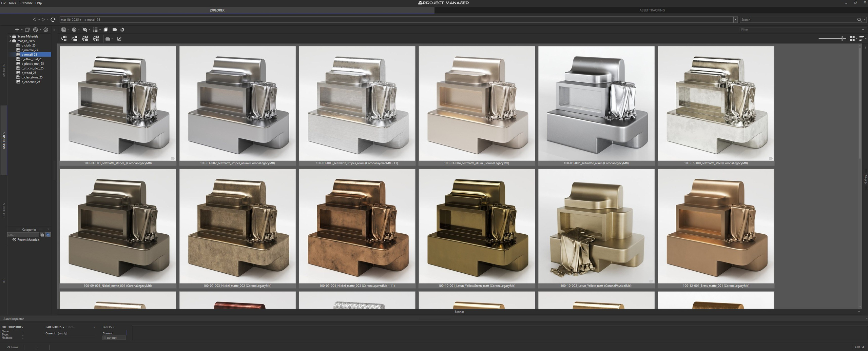Screen dimensions: 868x351
Task: Go forward with the right navigation arrow
Action: [43, 20]
